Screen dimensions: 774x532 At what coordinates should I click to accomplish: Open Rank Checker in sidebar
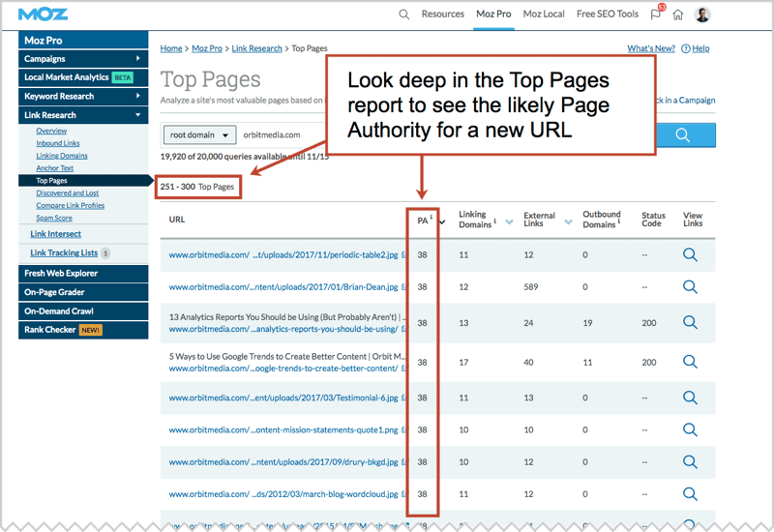pyautogui.click(x=83, y=330)
